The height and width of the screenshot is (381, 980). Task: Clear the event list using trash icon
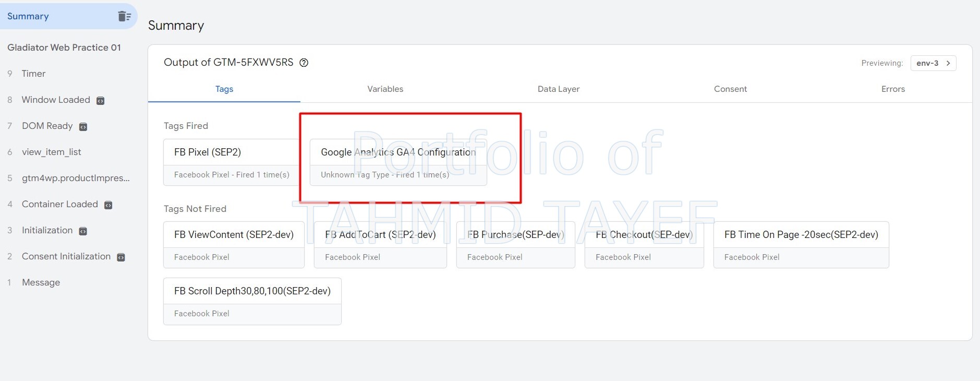124,16
